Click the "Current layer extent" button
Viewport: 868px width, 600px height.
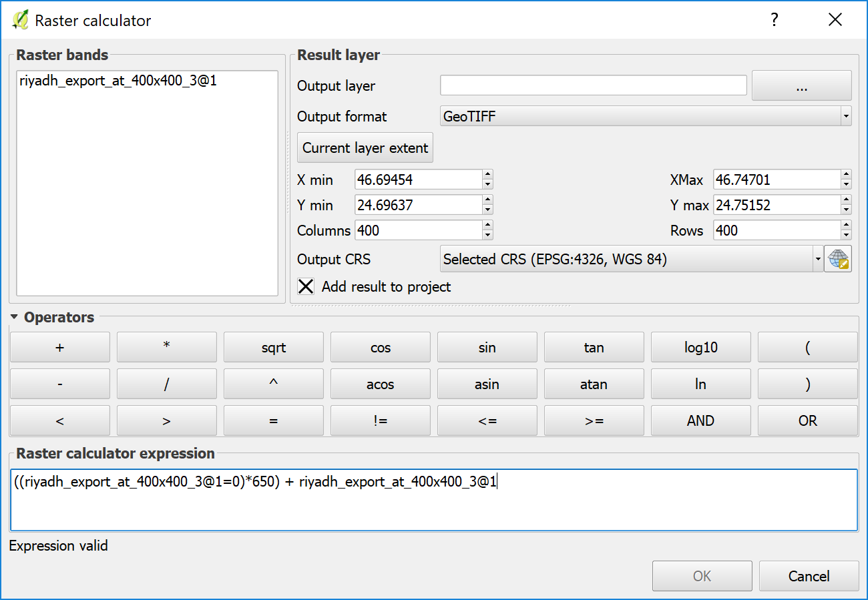pyautogui.click(x=365, y=147)
